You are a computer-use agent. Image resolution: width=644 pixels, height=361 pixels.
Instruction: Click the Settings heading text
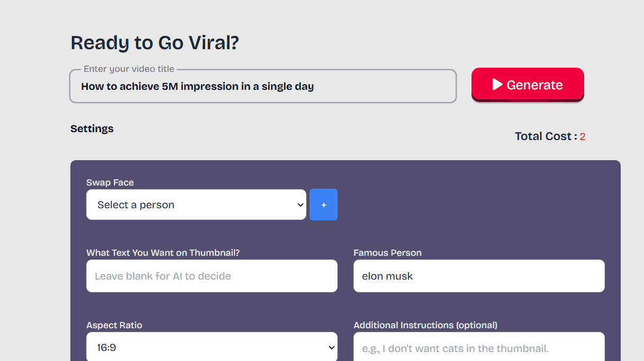click(92, 128)
